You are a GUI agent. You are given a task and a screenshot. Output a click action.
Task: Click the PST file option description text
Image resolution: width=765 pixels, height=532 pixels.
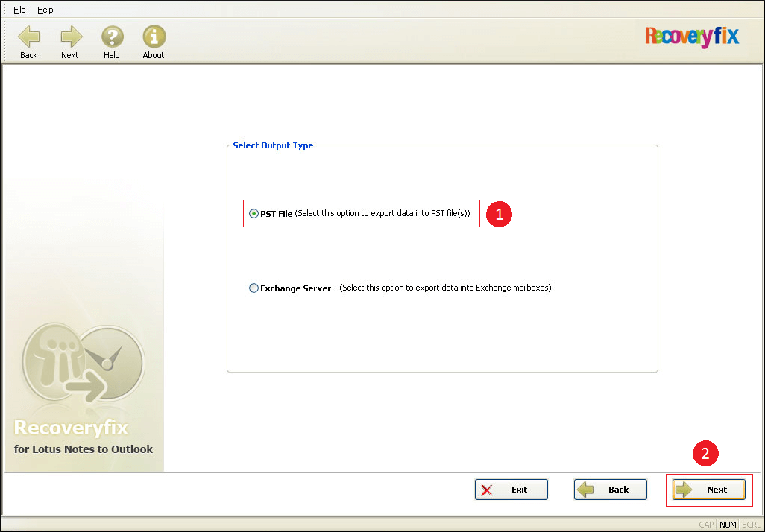tap(382, 214)
